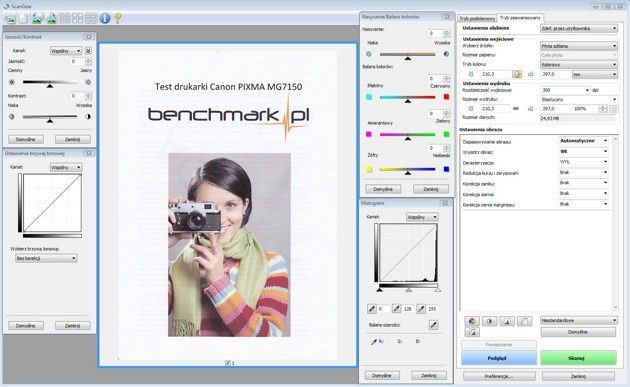Open the Wybierz źródło dropdown

click(x=578, y=46)
